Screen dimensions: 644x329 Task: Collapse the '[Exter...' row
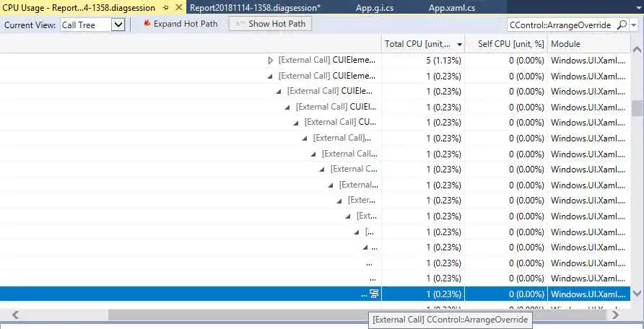pos(339,201)
